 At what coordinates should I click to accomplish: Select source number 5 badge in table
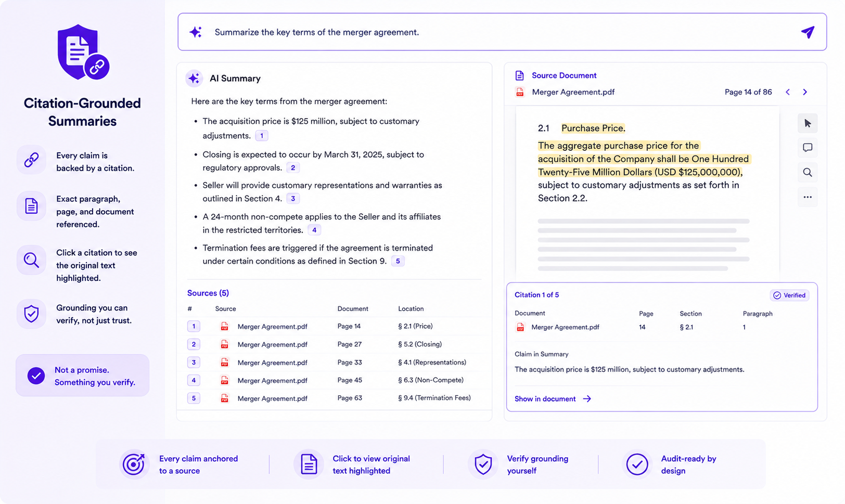[x=194, y=398]
